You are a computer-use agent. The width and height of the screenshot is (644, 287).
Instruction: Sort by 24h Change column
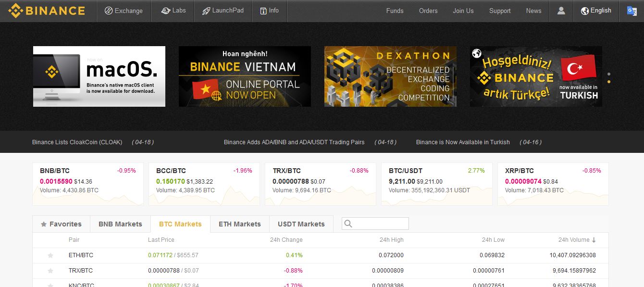[286, 240]
